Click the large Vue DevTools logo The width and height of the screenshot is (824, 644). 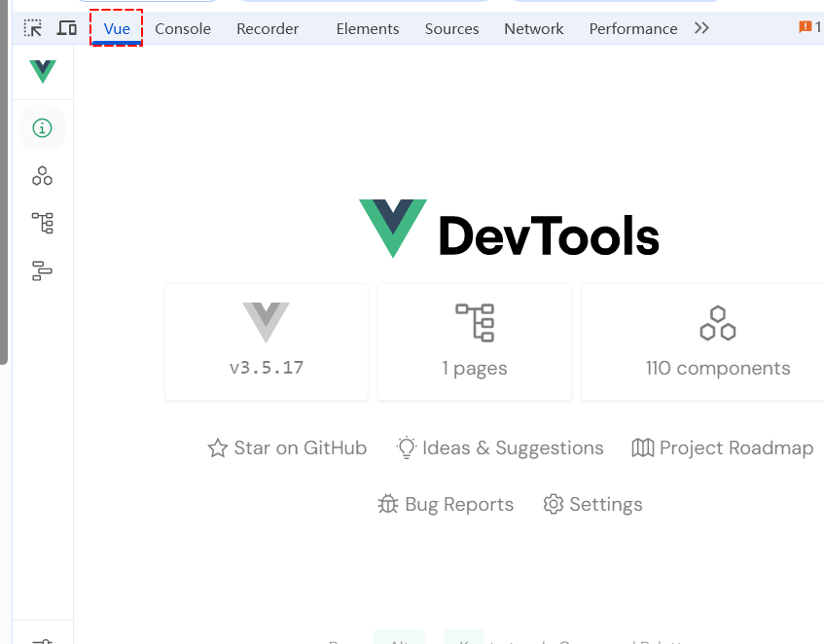[x=509, y=229]
